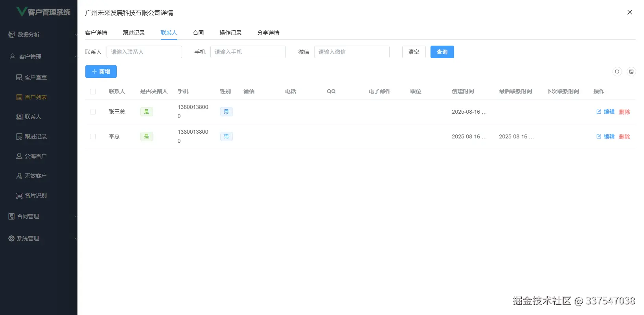The height and width of the screenshot is (315, 644).
Task: Click the 李总 name cell
Action: tap(114, 136)
